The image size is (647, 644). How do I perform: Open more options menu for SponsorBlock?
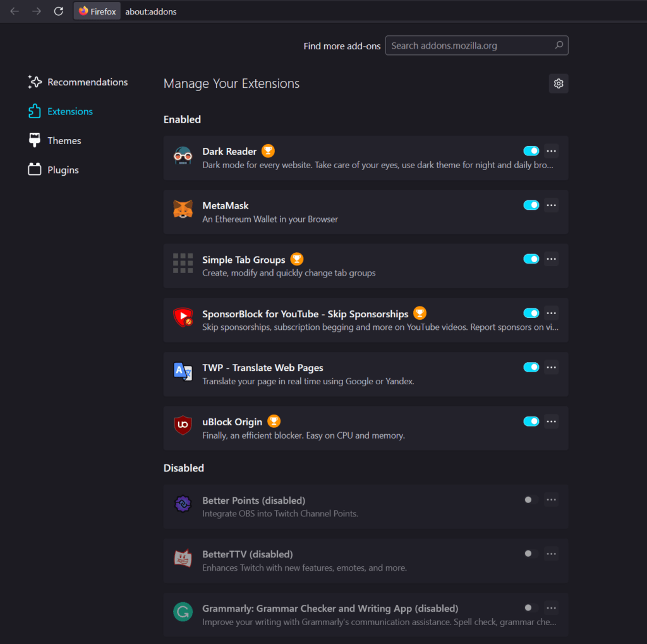pos(551,313)
